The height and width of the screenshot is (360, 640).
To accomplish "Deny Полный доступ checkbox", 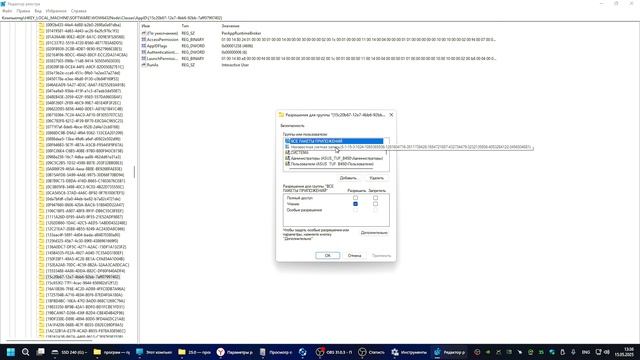I will click(x=375, y=198).
